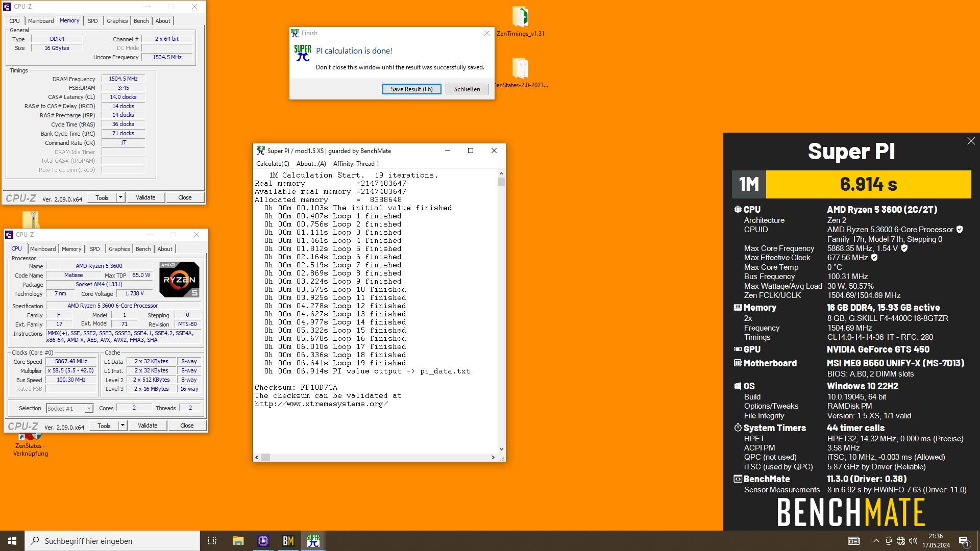This screenshot has width=980, height=551.
Task: Open the Tools dropdown arrow in memory CPU-Z
Action: pyautogui.click(x=120, y=197)
